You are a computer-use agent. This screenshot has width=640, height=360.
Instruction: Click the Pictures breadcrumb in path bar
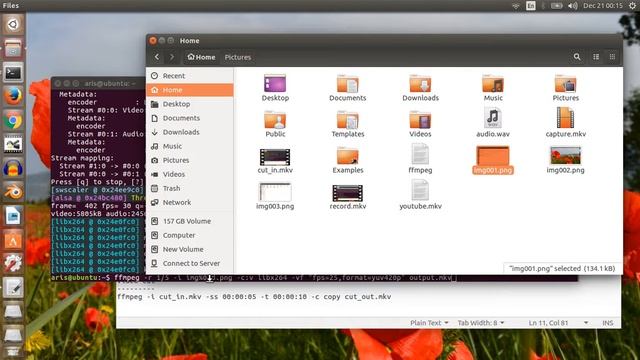coord(238,57)
